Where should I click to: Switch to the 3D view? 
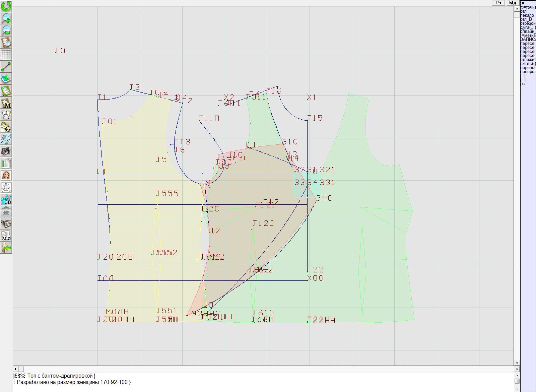6,199
